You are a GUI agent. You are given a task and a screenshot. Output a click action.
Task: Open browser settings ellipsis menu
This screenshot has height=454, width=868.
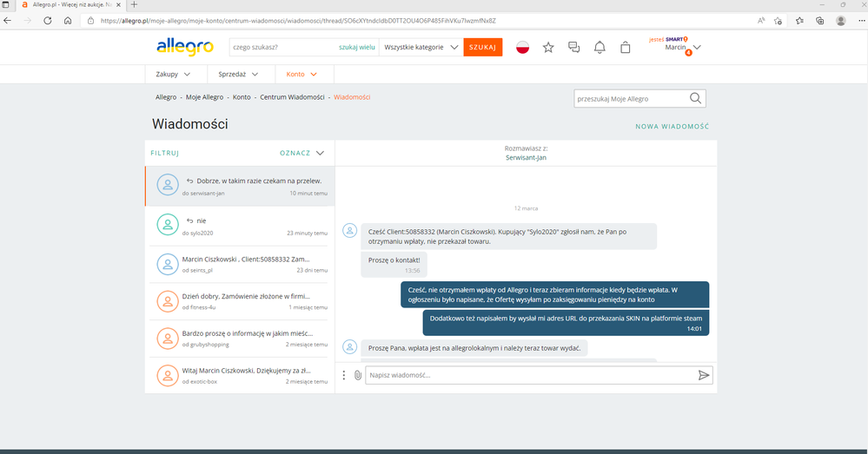(861, 21)
